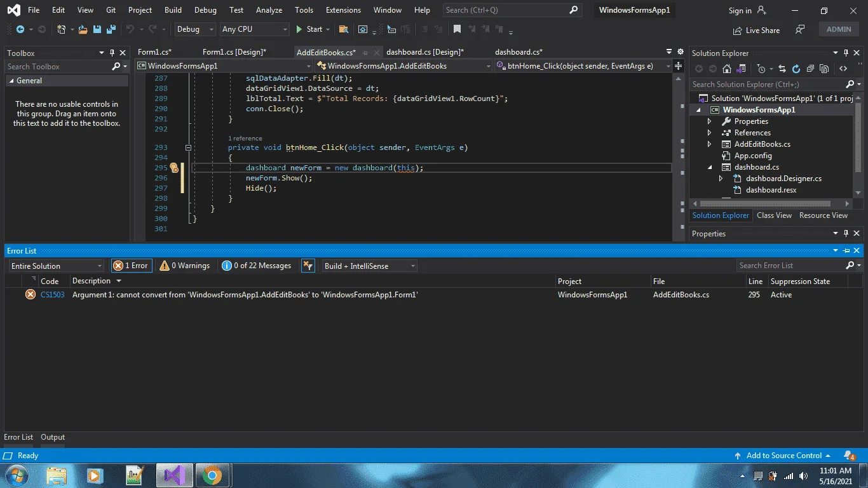Open the Any CPU platform dropdown
The height and width of the screenshot is (488, 868).
click(x=255, y=29)
